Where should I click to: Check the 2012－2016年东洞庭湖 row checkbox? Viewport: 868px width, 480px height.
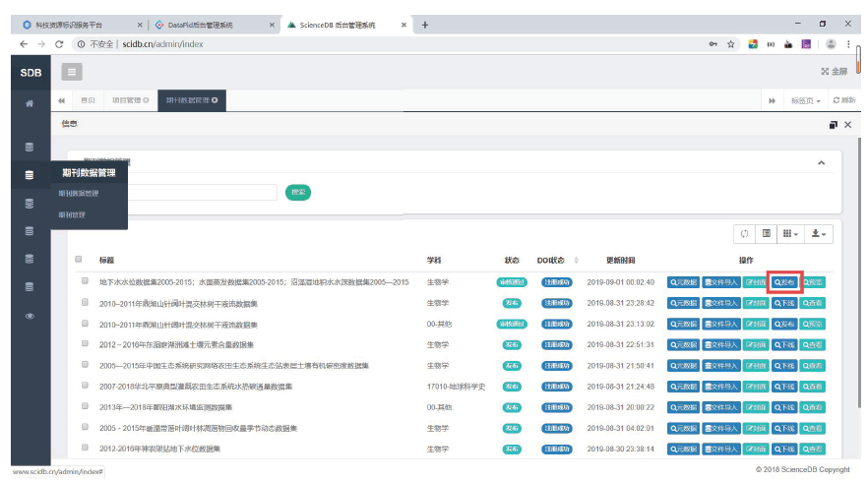pos(85,343)
